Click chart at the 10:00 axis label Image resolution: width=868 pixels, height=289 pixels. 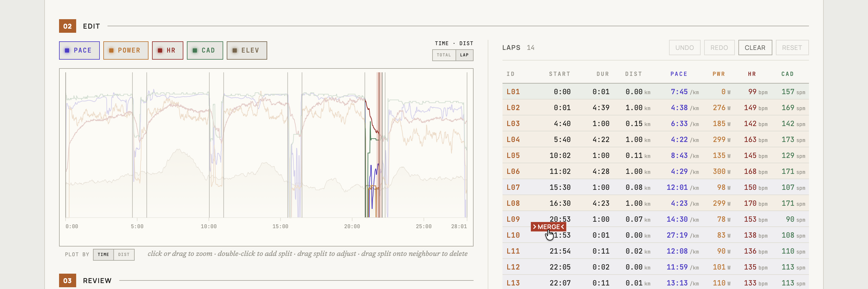[x=208, y=227]
